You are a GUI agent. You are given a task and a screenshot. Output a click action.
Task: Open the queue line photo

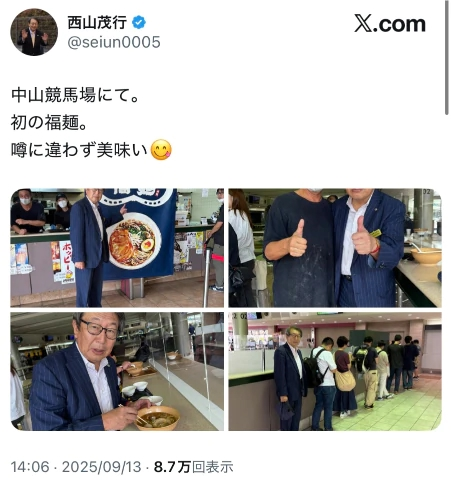click(335, 371)
